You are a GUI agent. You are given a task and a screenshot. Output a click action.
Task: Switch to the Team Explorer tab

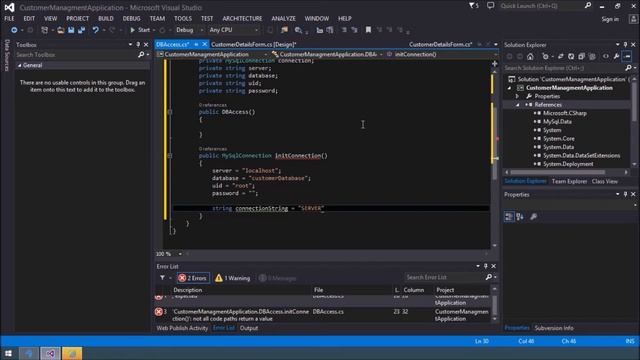pyautogui.click(x=569, y=181)
